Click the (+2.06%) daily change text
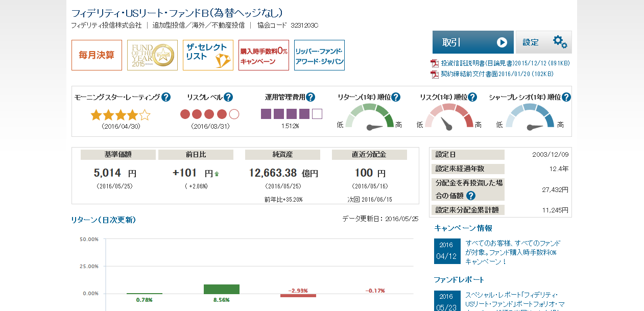The height and width of the screenshot is (311, 644). 196,186
